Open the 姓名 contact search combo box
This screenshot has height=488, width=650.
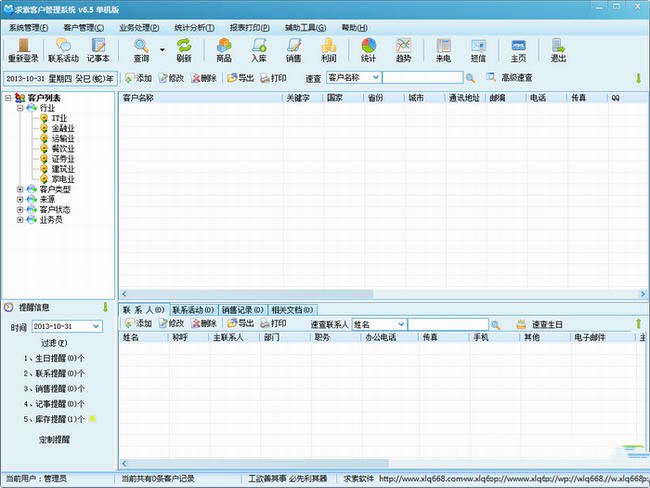point(379,325)
